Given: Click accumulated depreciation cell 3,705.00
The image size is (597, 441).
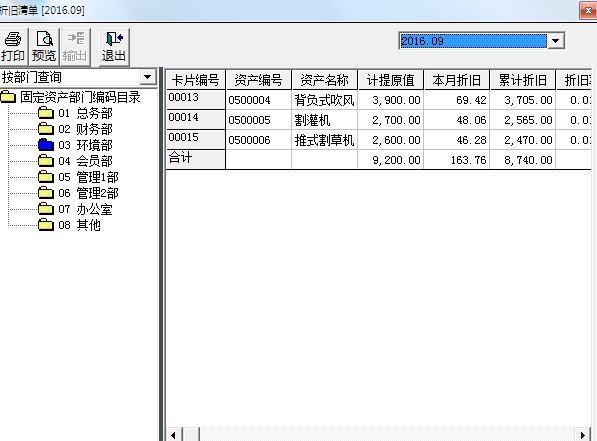Looking at the screenshot, I should coord(523,100).
